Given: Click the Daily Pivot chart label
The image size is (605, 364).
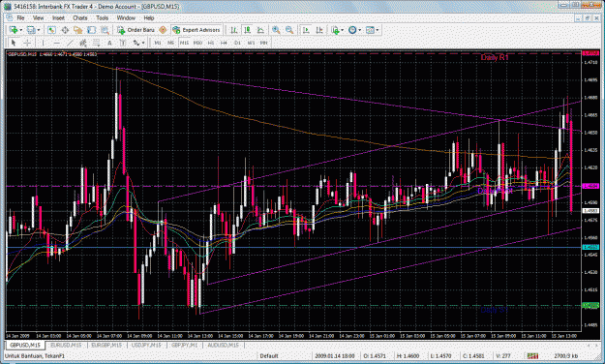Looking at the screenshot, I should pyautogui.click(x=496, y=191).
